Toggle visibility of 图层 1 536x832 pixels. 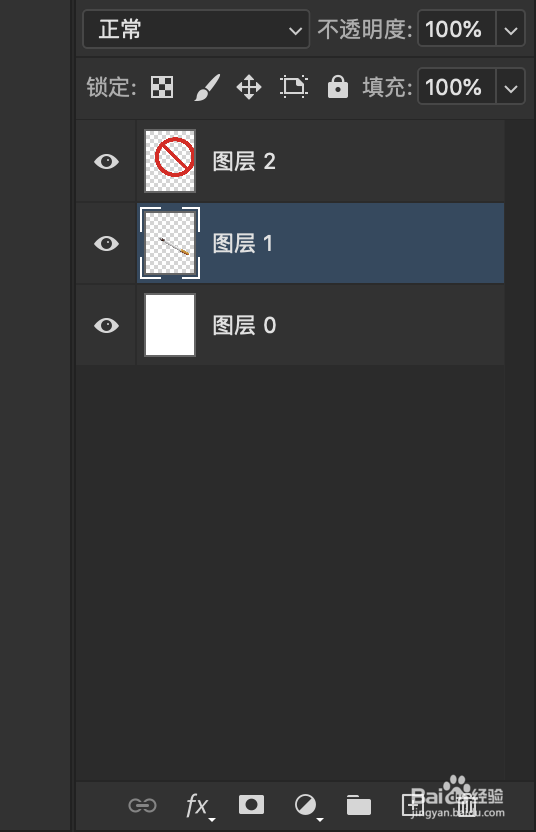coord(107,244)
